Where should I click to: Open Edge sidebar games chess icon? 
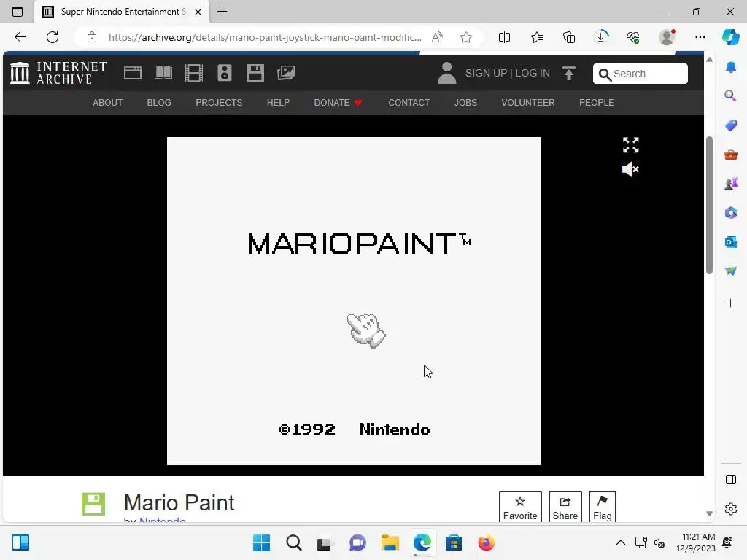[731, 183]
